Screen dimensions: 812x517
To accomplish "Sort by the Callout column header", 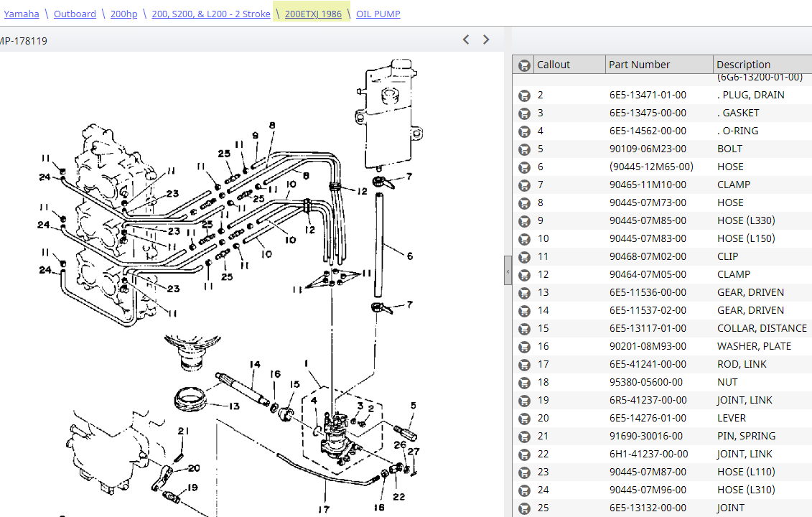I will (569, 64).
